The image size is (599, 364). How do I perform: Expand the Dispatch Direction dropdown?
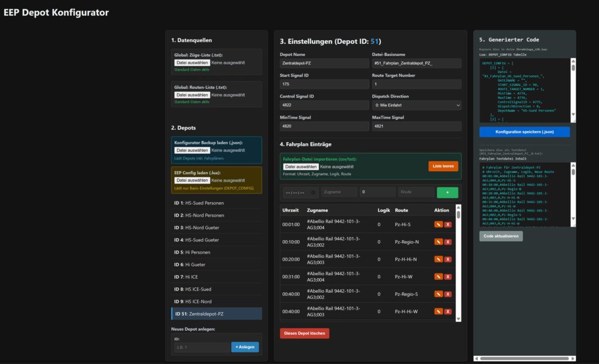pos(416,105)
